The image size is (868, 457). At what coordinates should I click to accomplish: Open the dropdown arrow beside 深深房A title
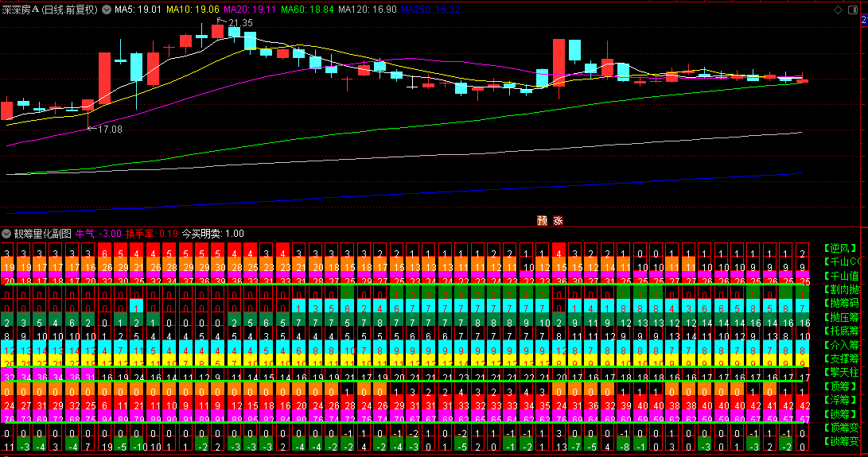pos(107,10)
